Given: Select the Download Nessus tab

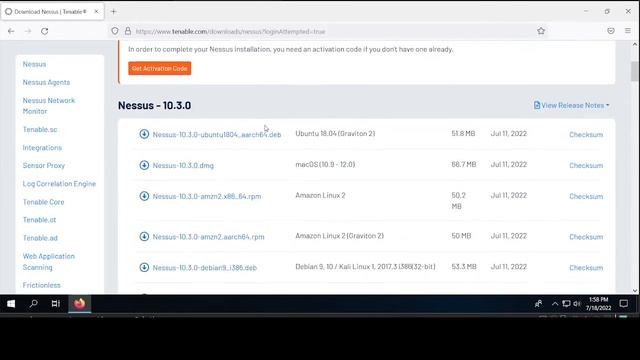Looking at the screenshot, I should 53,11.
